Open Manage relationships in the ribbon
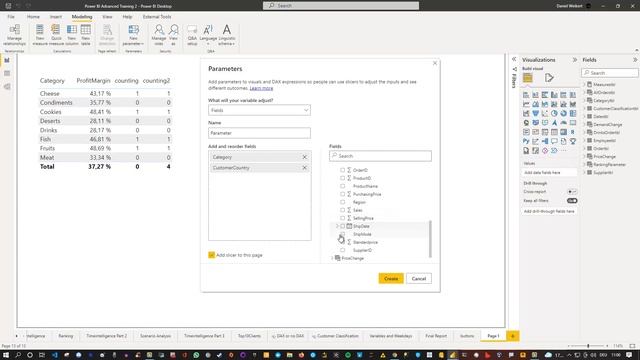640x360 pixels. click(x=14, y=35)
